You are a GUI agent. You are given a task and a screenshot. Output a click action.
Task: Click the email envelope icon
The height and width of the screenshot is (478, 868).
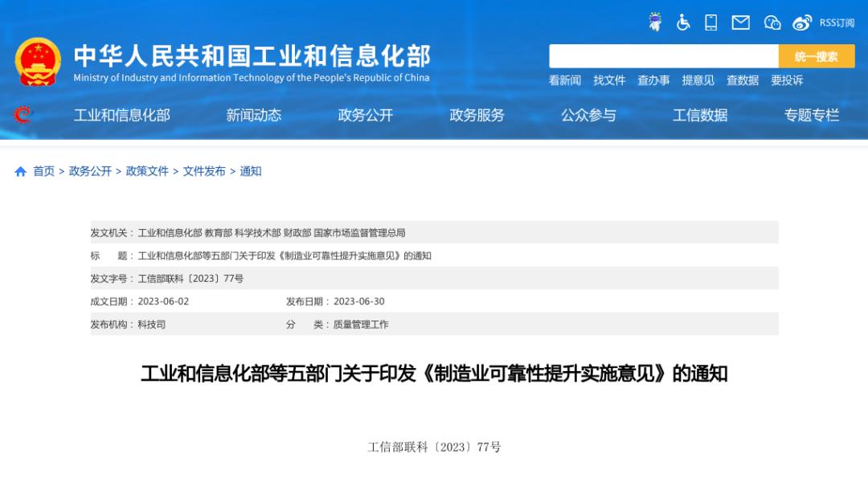[740, 22]
